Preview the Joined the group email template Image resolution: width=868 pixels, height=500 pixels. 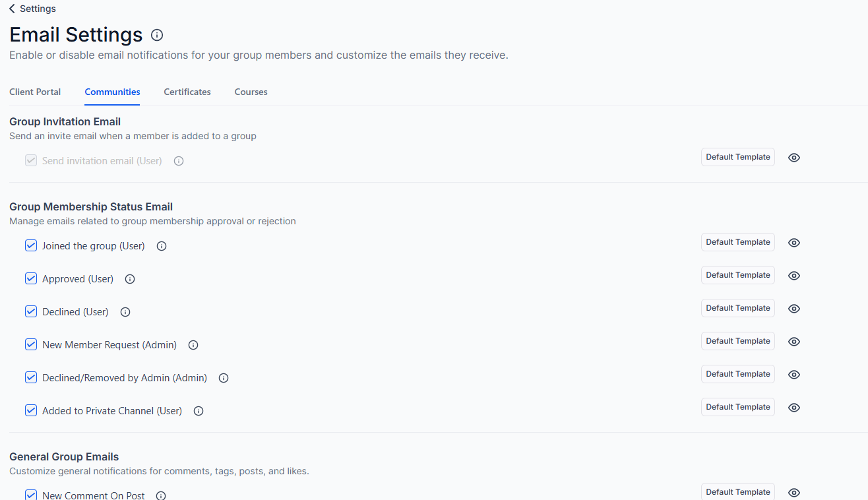pyautogui.click(x=794, y=243)
